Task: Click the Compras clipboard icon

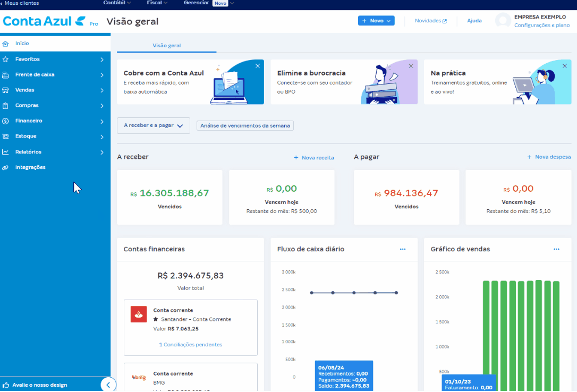Action: [x=5, y=106]
